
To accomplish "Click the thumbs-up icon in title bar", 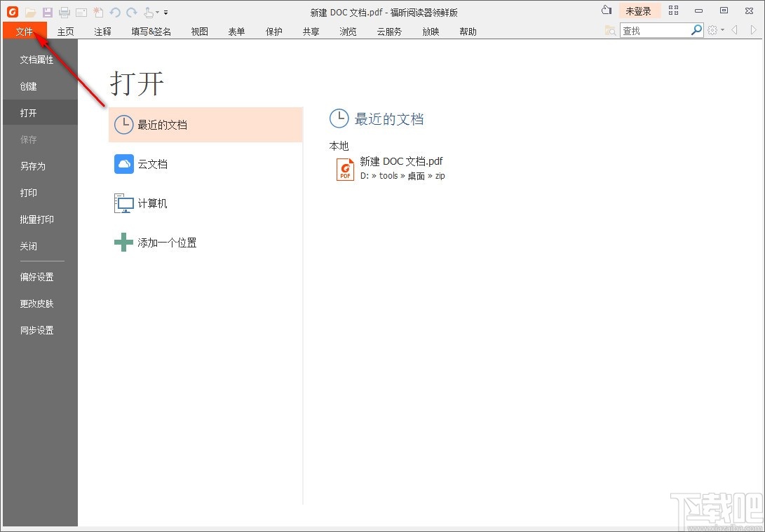I will pyautogui.click(x=607, y=11).
